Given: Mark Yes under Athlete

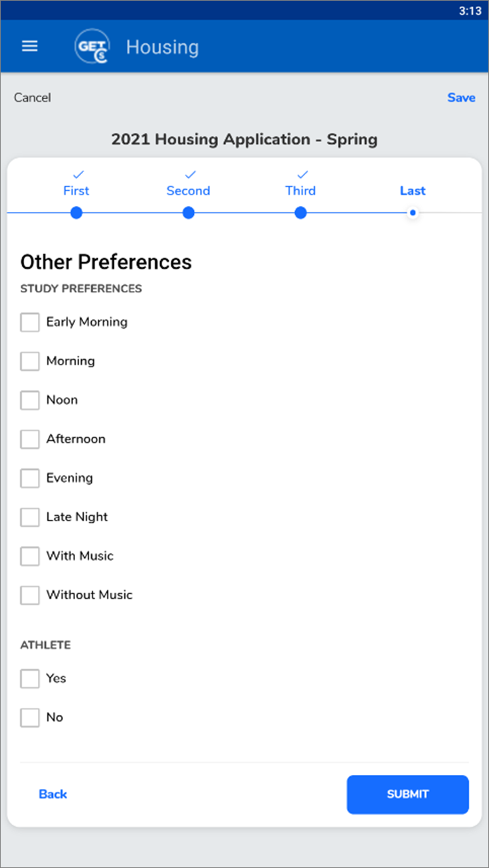Looking at the screenshot, I should pos(30,678).
